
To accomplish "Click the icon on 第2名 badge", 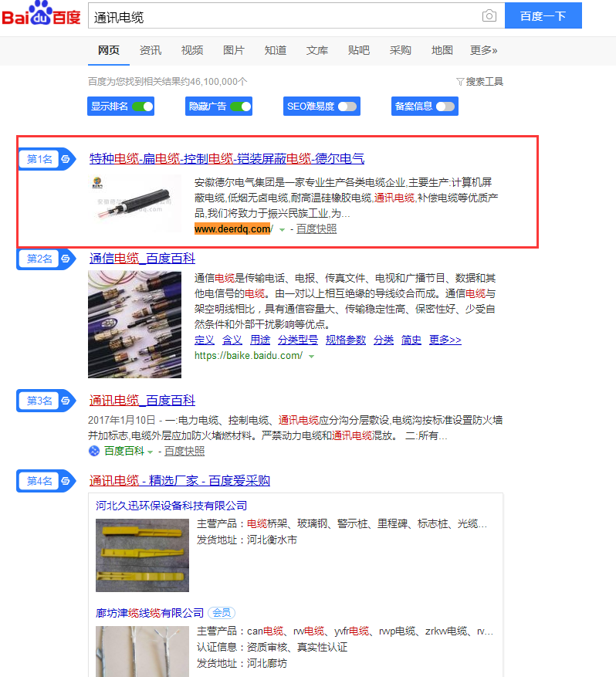I will pyautogui.click(x=66, y=259).
